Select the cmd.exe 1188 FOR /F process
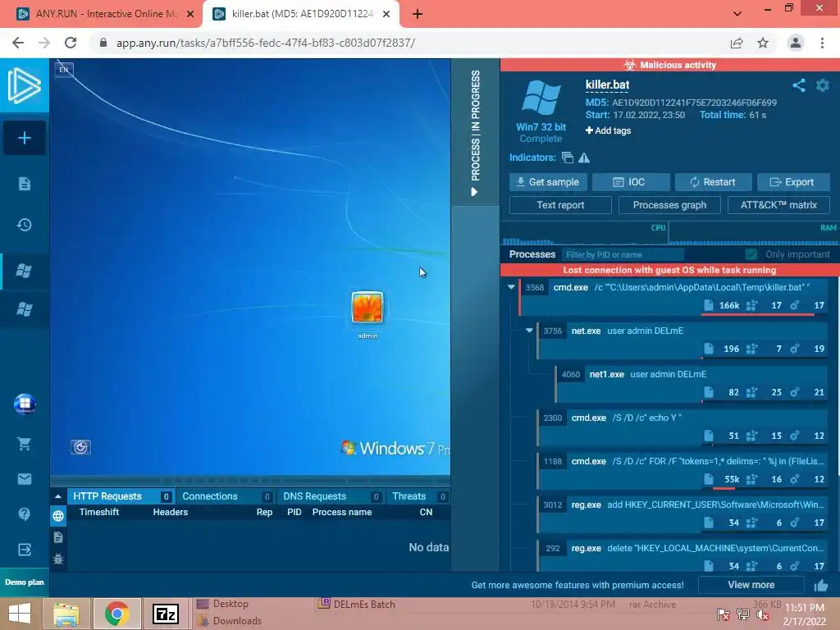This screenshot has height=630, width=840. 683,471
